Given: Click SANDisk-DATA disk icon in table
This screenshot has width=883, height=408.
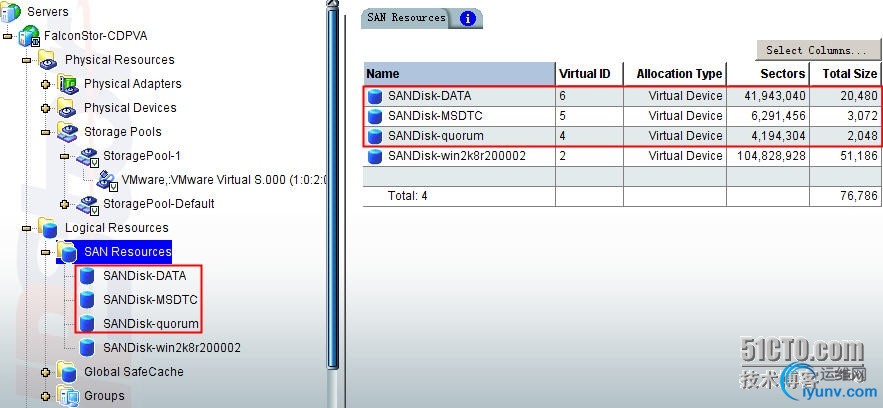Looking at the screenshot, I should coord(374,97).
